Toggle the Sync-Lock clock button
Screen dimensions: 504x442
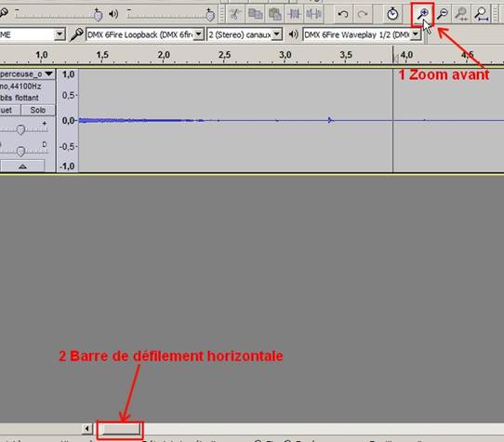tap(392, 14)
